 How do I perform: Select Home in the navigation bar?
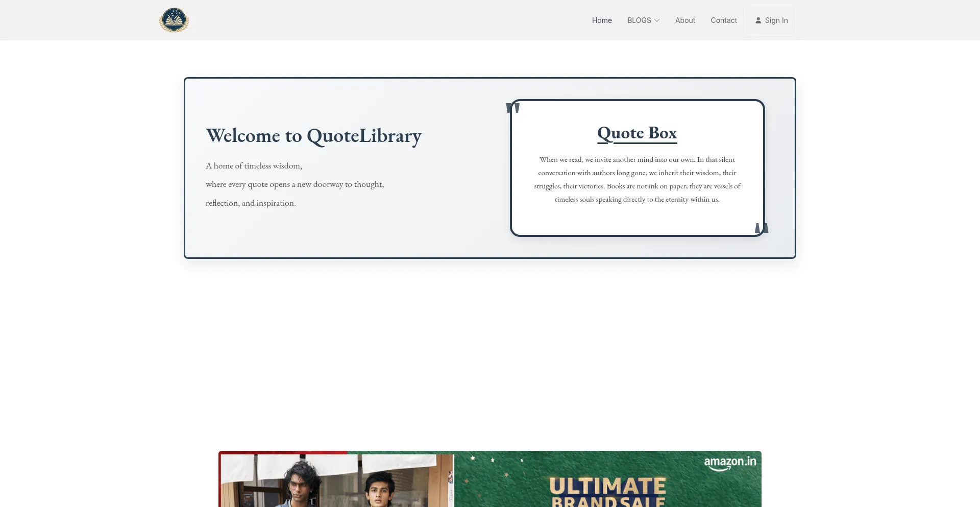point(602,20)
